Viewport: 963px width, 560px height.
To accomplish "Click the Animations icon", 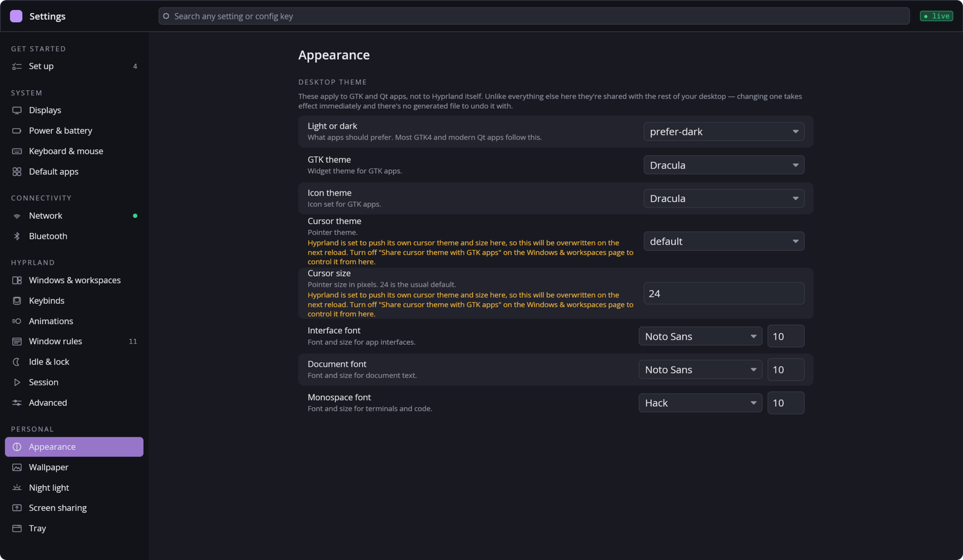I will [17, 321].
